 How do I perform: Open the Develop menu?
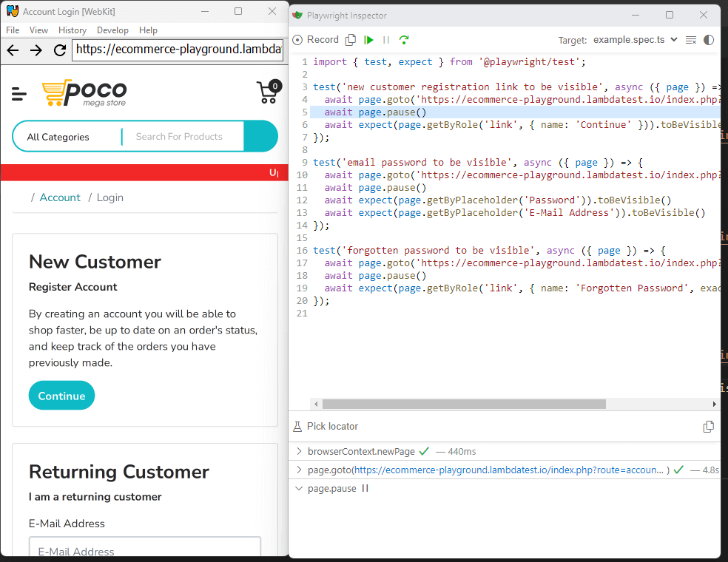pyautogui.click(x=112, y=30)
